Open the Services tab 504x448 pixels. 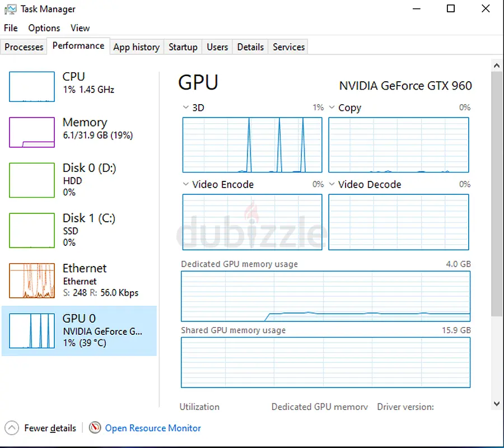pos(288,47)
